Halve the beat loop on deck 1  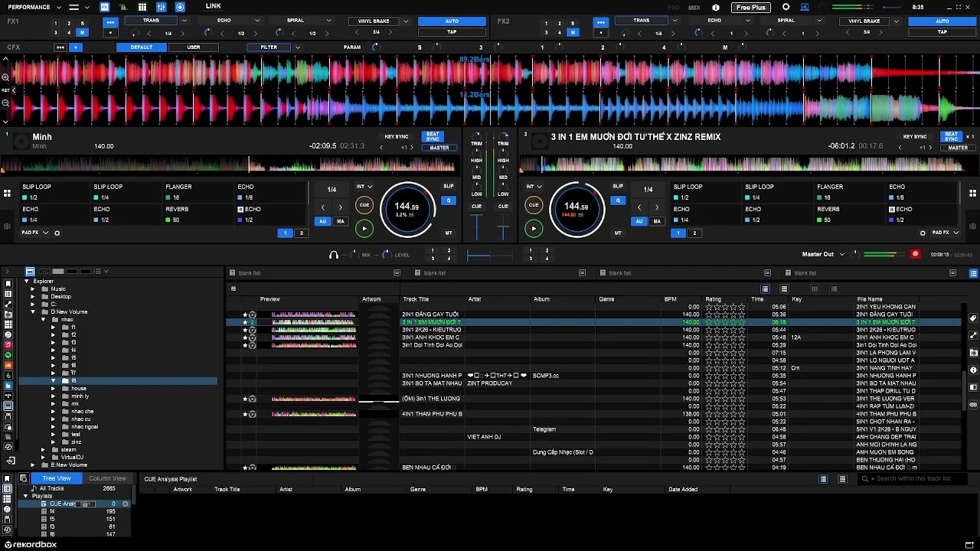(322, 207)
